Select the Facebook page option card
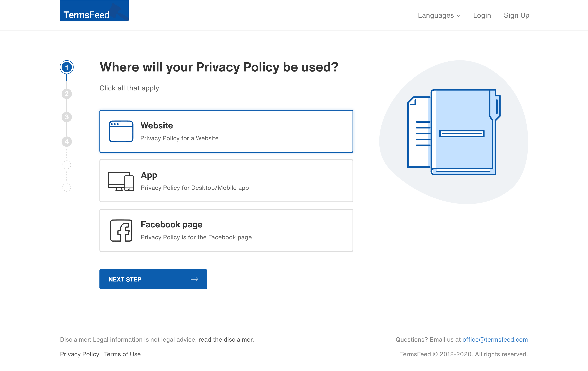 coord(226,230)
